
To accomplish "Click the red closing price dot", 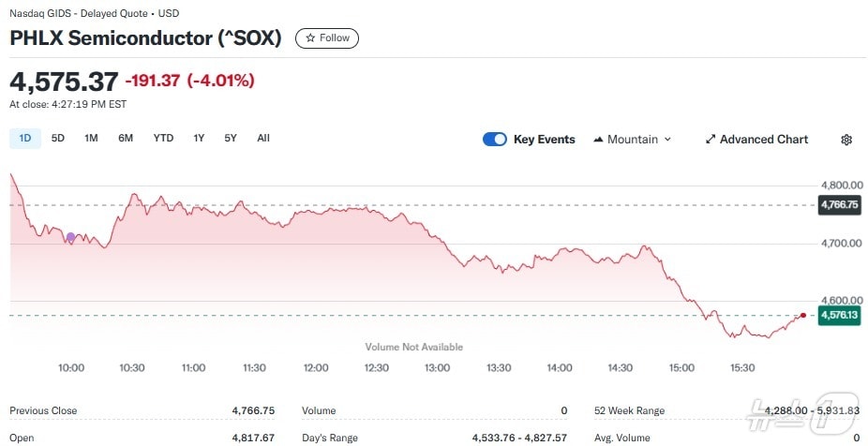I will 803,315.
